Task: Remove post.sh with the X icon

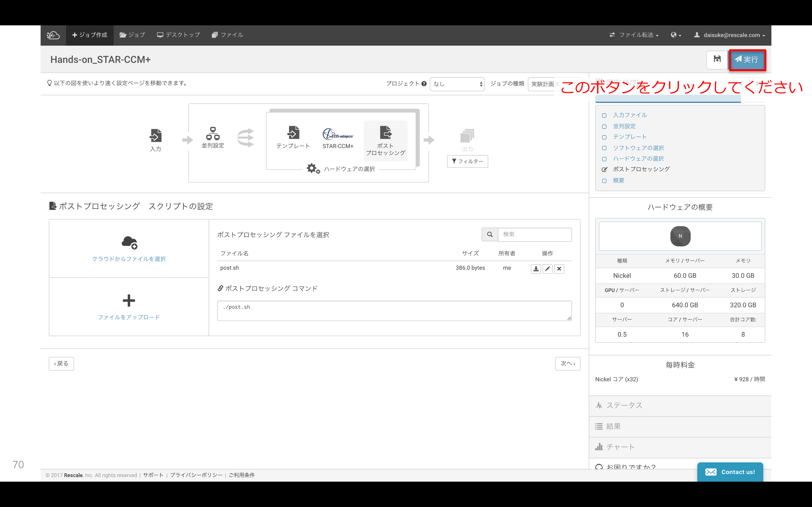Action: point(559,269)
